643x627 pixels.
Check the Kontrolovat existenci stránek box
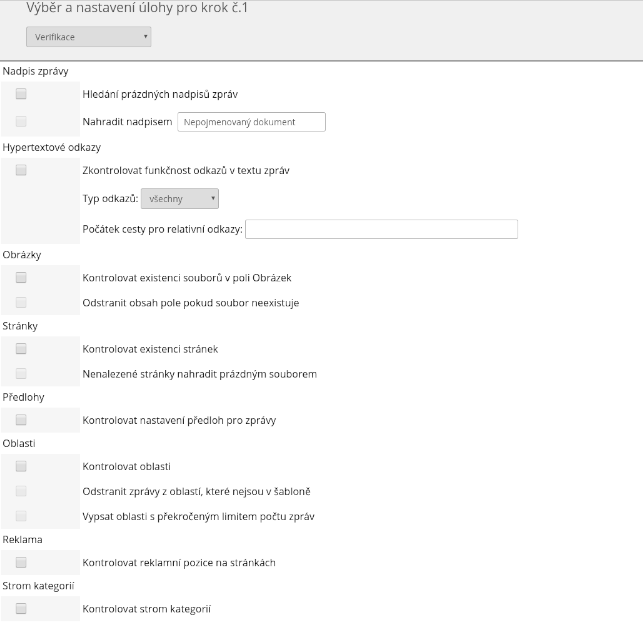click(21, 349)
